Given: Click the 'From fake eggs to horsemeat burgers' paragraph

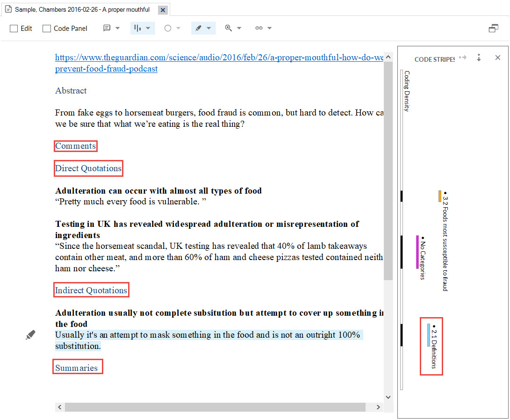Looking at the screenshot, I should coord(219,118).
